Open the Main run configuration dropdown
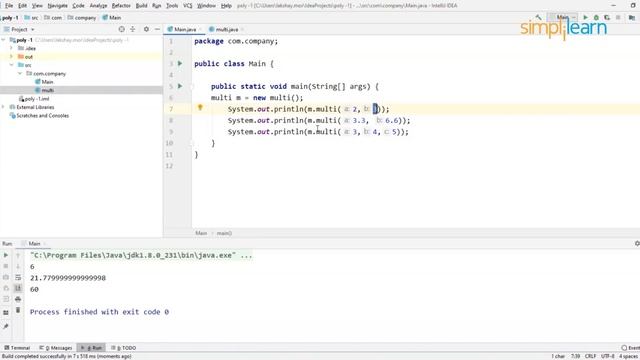 point(563,18)
